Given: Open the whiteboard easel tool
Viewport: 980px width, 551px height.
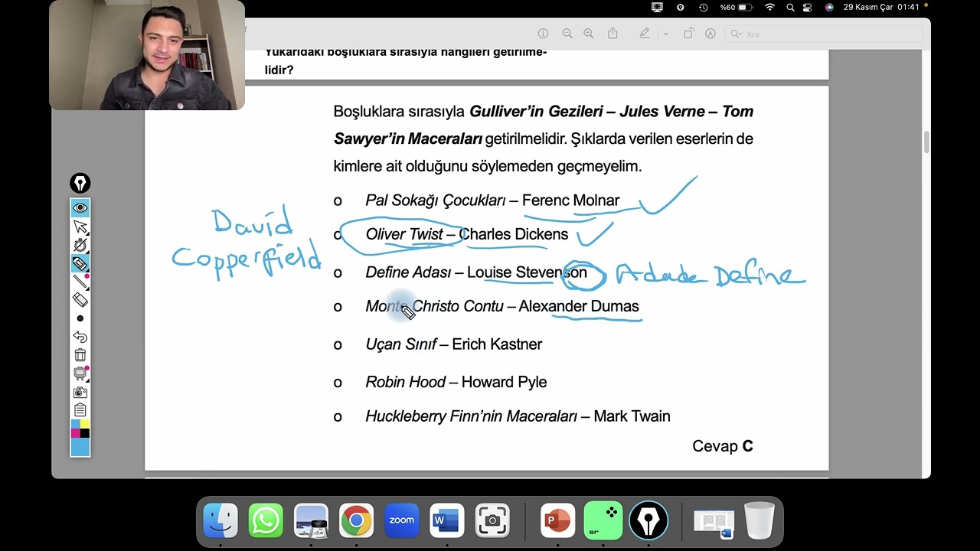Looking at the screenshot, I should coord(80,373).
